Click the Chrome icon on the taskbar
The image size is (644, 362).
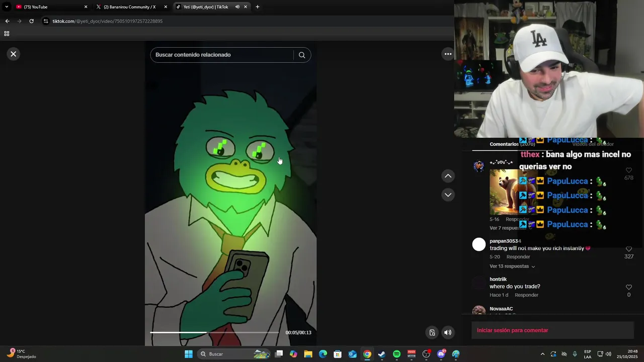pyautogui.click(x=367, y=354)
